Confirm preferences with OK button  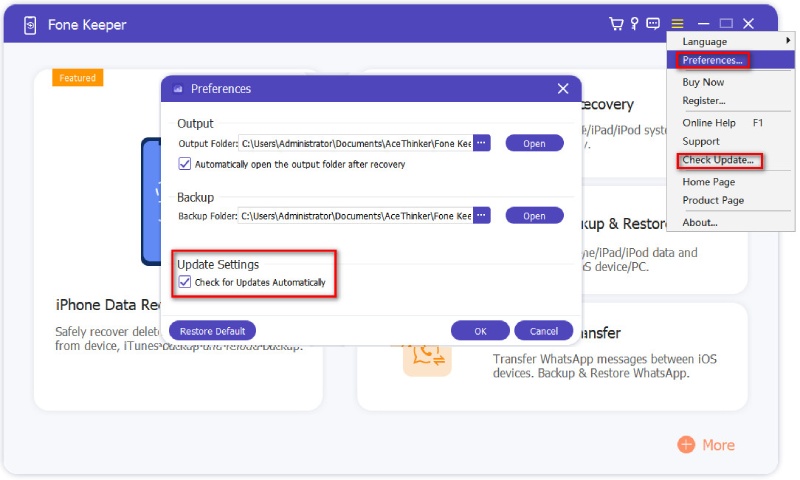click(x=480, y=331)
